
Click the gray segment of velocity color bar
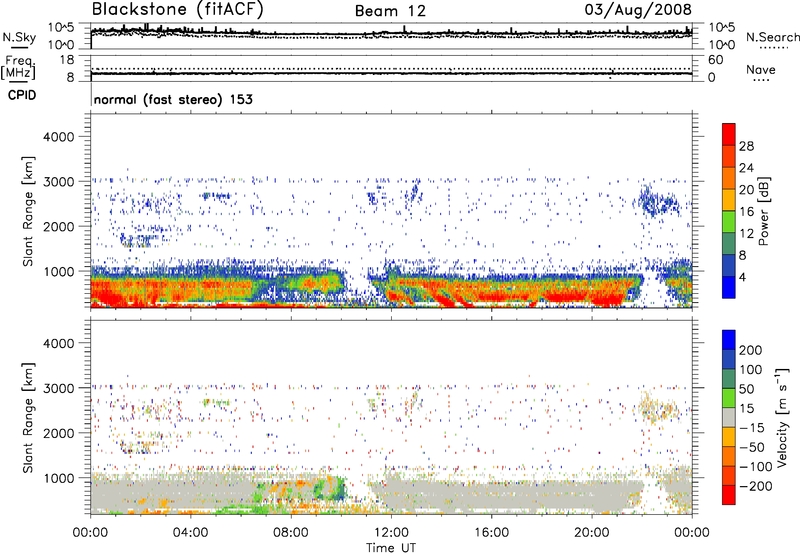click(729, 417)
